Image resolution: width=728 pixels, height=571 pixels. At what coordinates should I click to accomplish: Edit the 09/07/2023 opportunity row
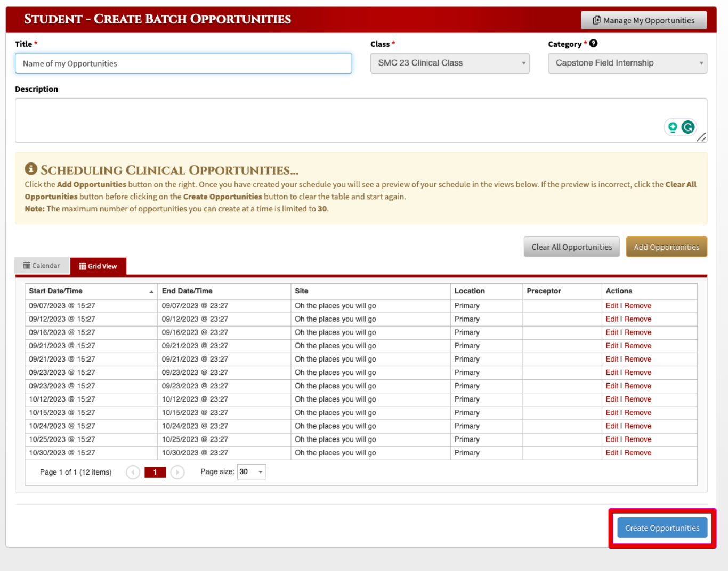(x=612, y=306)
